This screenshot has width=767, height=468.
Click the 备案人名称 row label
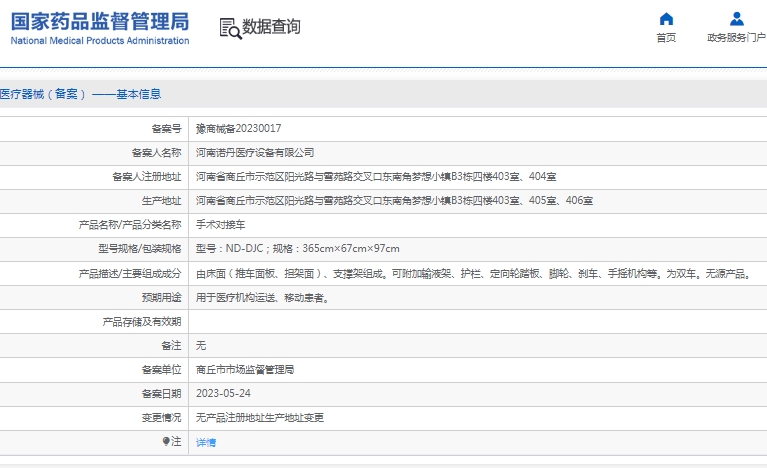pos(157,153)
